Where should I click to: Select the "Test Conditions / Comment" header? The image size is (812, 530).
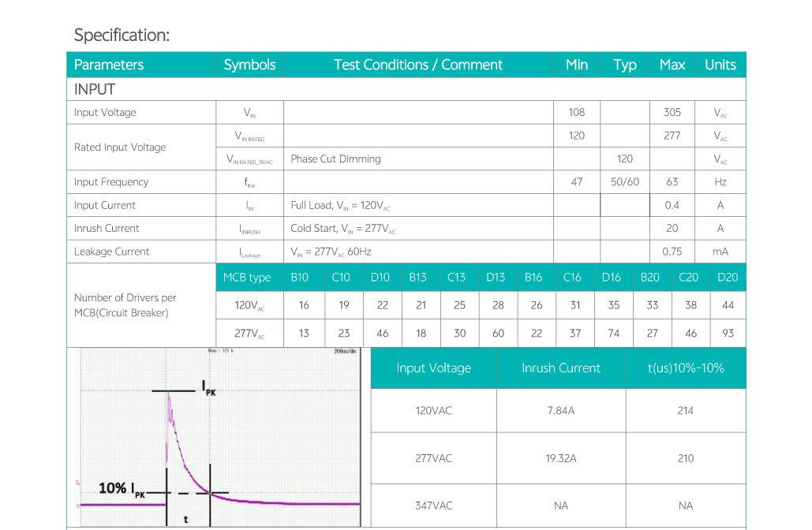[x=417, y=65]
